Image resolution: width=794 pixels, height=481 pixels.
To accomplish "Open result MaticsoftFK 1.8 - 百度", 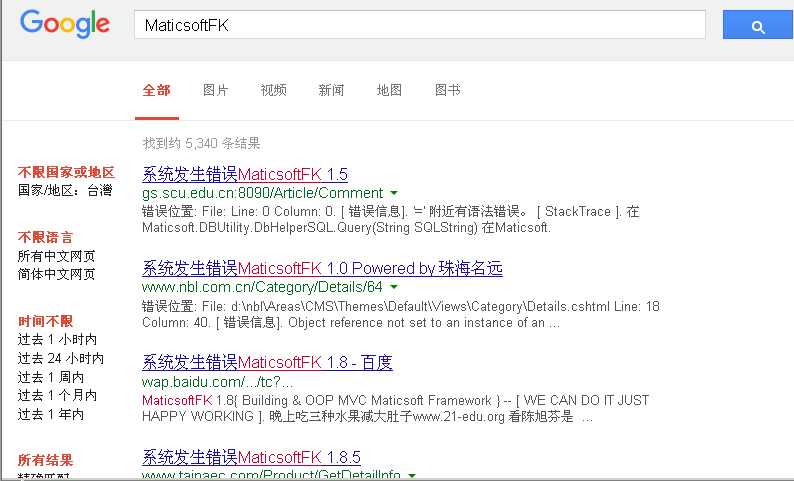I will tap(267, 363).
